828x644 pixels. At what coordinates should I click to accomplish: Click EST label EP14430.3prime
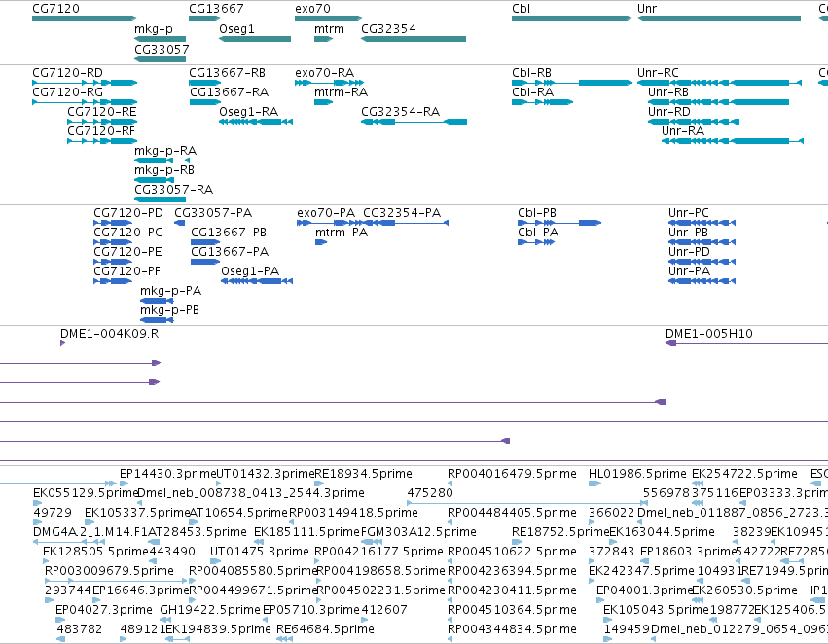click(x=168, y=474)
